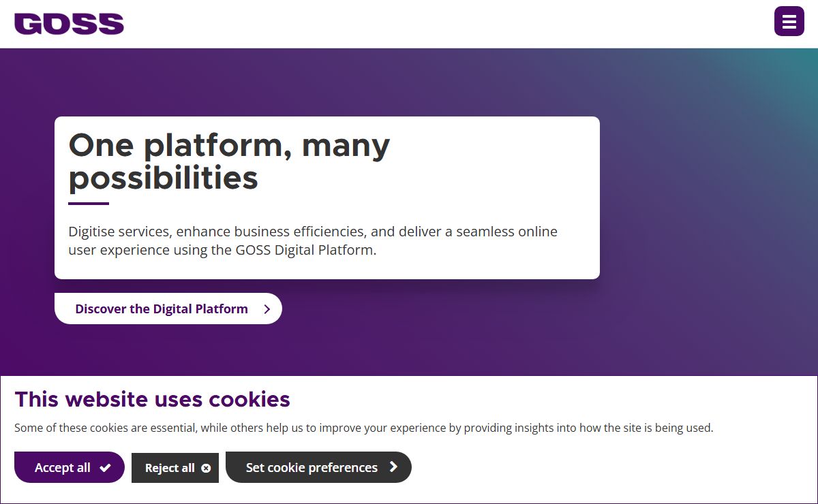
Task: Open Set cookie preferences
Action: 318,467
